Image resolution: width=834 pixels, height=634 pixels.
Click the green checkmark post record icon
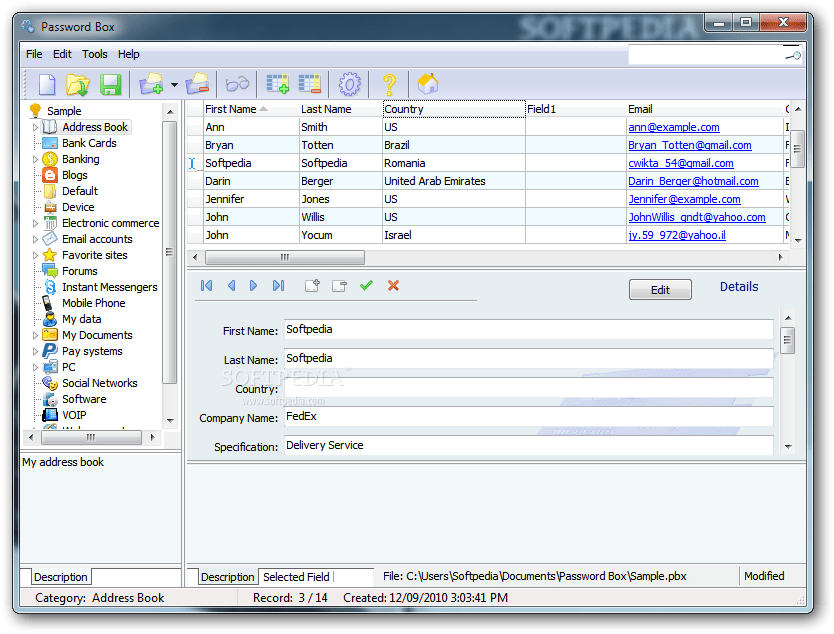[x=366, y=286]
